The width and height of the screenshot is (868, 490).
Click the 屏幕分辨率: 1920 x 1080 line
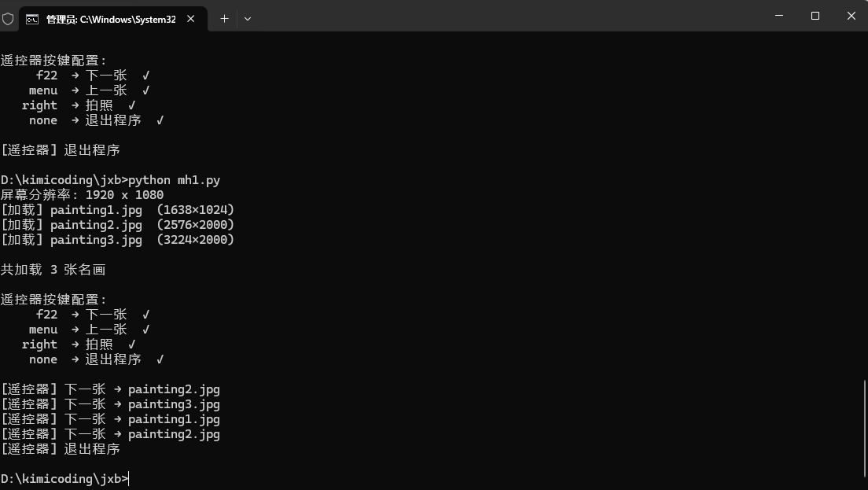[83, 195]
